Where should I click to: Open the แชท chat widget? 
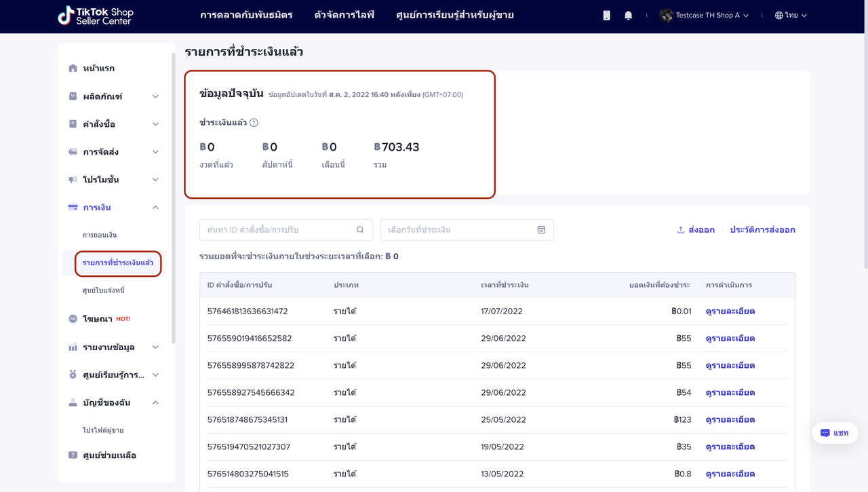tap(834, 433)
